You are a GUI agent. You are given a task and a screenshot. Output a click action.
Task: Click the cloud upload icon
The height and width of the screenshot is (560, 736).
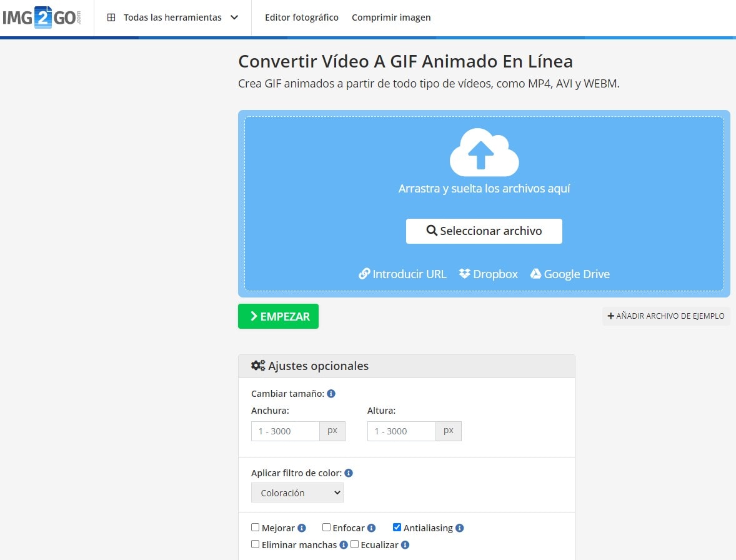tap(484, 152)
